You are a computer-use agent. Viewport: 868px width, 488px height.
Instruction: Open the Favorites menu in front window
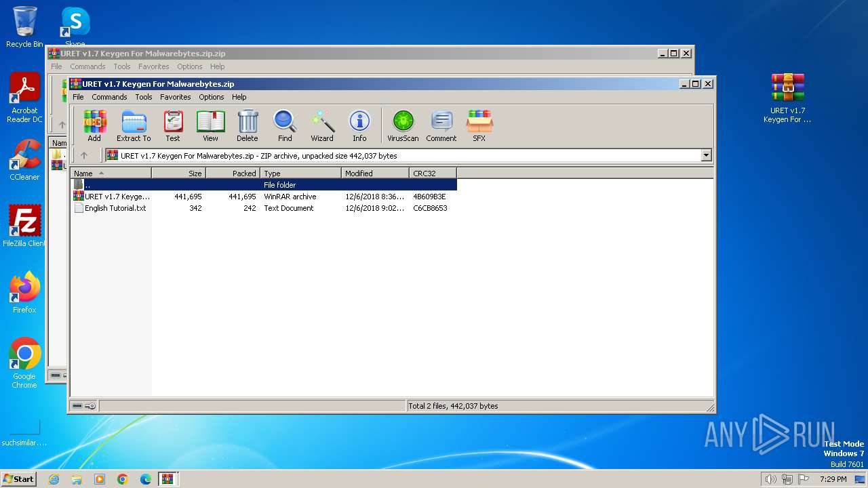tap(175, 97)
